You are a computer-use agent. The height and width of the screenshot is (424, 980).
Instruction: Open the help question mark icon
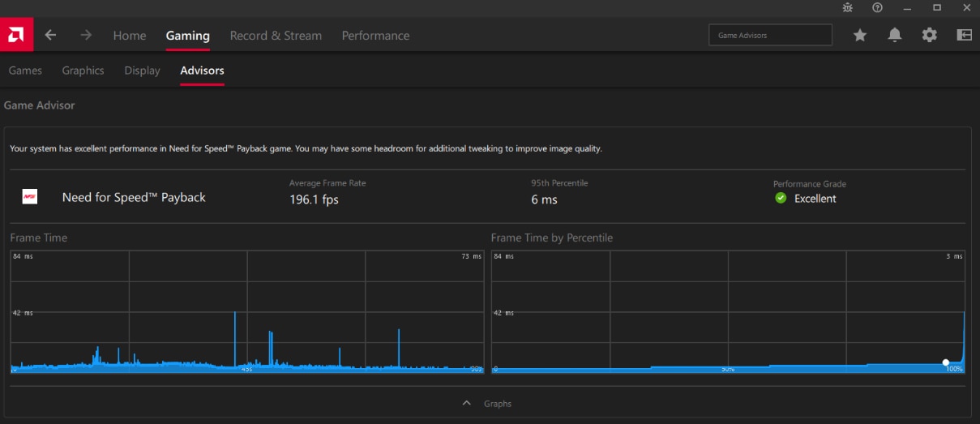tap(877, 7)
